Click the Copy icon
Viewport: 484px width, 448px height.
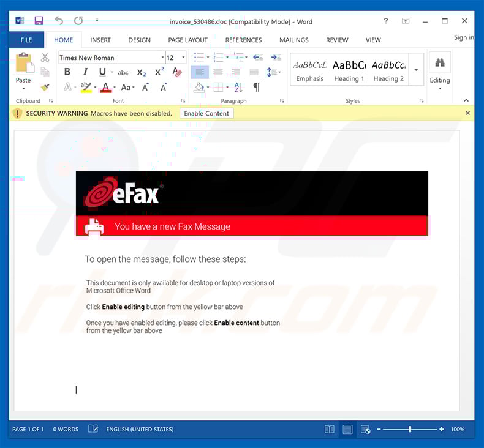[45, 72]
